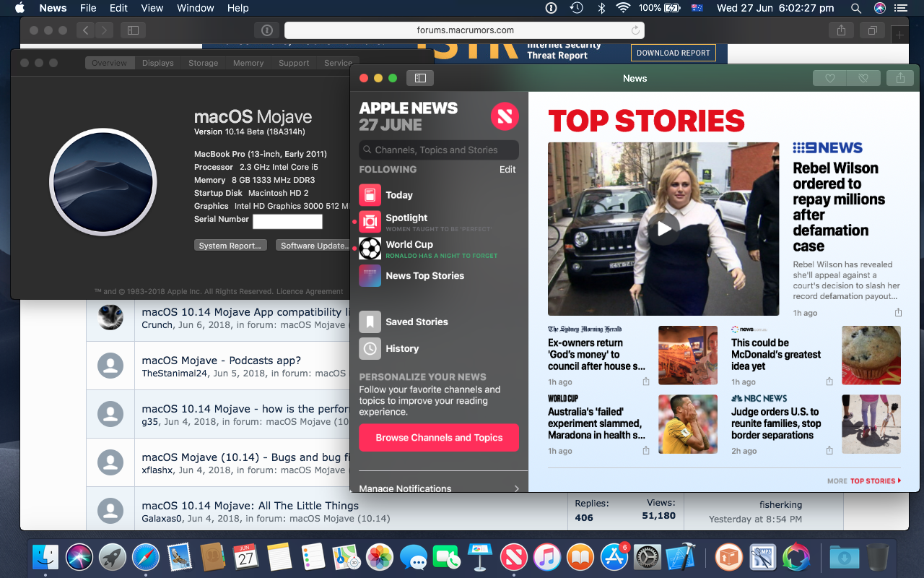Open the McDonald's muffin story thumbnail
Viewport: 924px width, 578px height.
pos(871,355)
